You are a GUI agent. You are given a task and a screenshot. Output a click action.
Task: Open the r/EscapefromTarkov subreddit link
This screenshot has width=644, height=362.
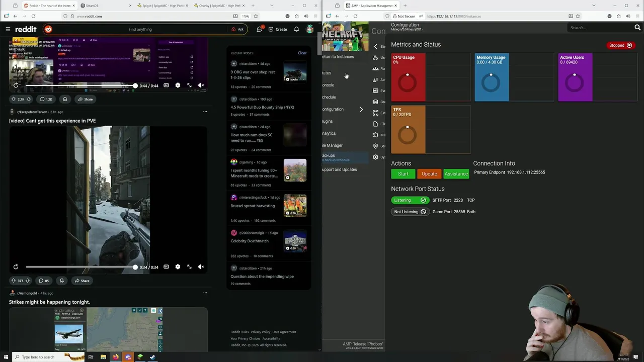coord(32,112)
